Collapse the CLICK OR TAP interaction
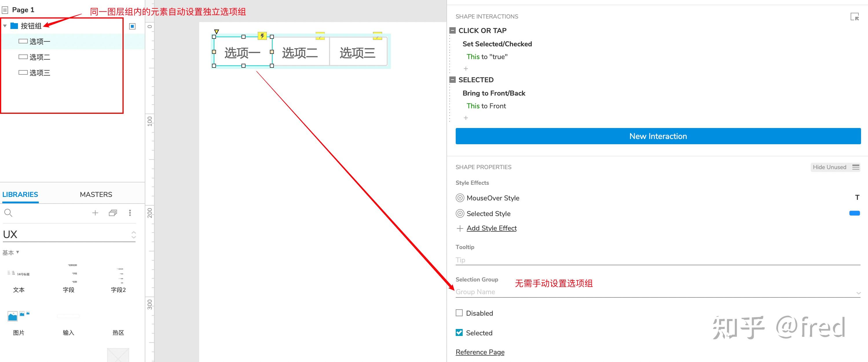868x362 pixels. [453, 31]
